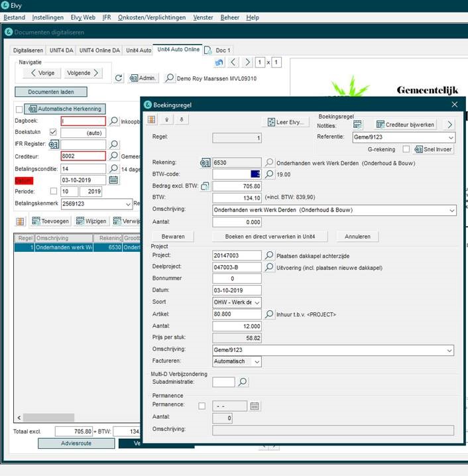Open the Permanence calendar icon
468x476 pixels.
255,406
